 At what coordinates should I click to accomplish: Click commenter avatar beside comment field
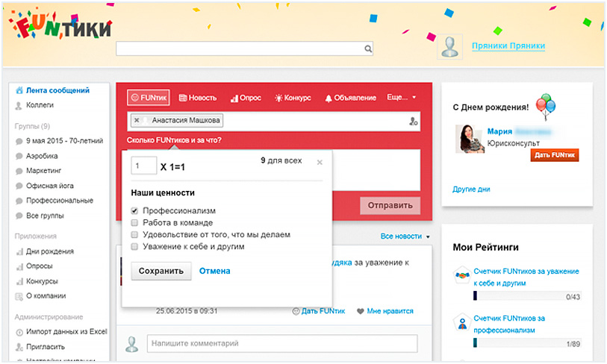click(x=132, y=344)
